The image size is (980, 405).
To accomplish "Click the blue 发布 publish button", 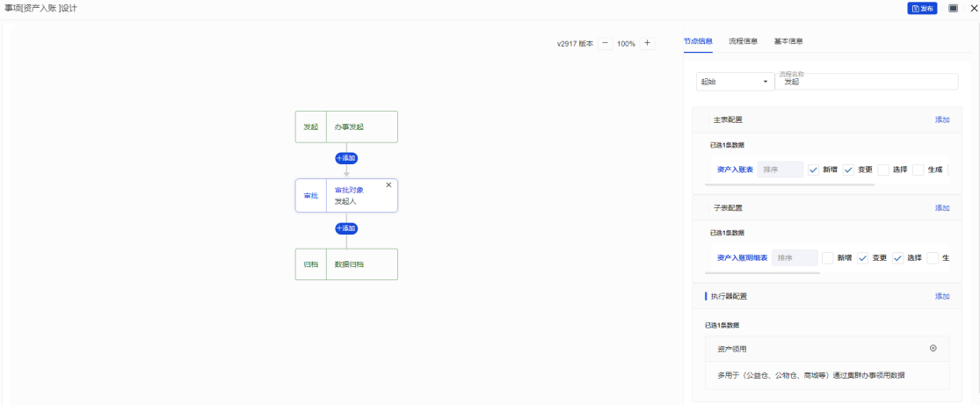I will click(922, 8).
